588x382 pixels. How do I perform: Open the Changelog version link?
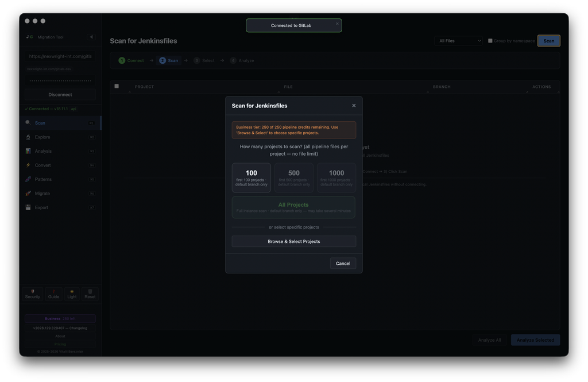point(60,328)
